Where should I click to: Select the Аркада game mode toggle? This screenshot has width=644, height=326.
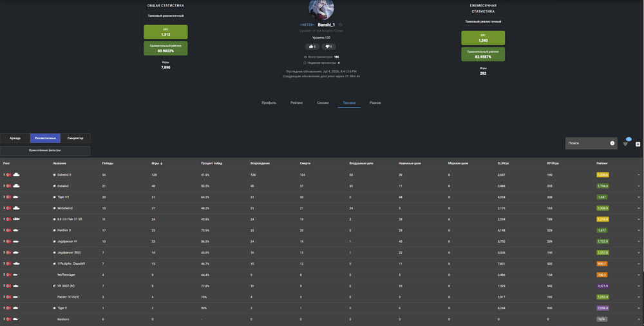tap(15, 138)
